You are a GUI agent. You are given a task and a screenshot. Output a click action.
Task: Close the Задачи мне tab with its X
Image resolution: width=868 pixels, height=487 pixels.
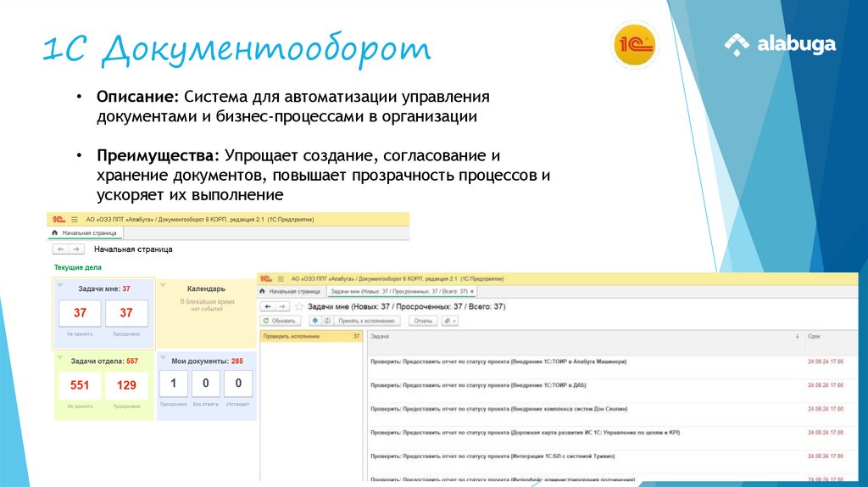coord(472,291)
